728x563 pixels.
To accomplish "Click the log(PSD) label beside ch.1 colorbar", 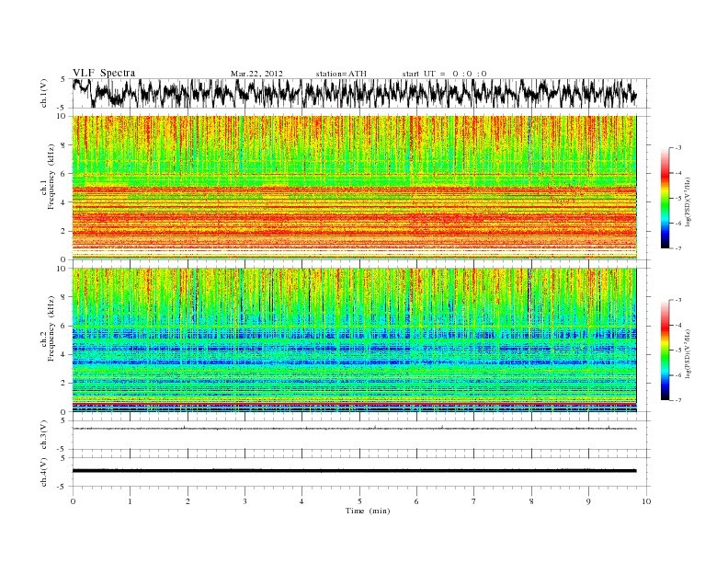I will (x=688, y=202).
